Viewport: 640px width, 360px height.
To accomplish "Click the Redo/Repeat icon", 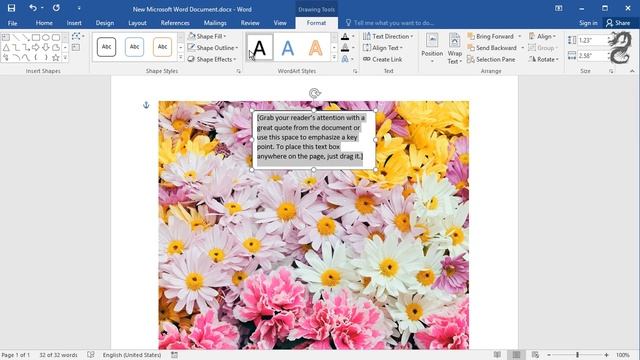I will click(56, 8).
